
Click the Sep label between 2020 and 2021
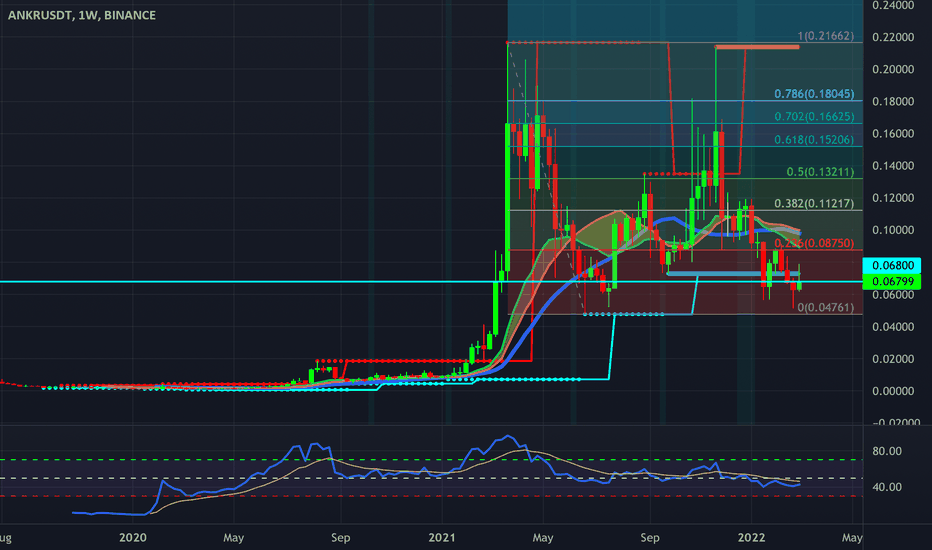(x=341, y=538)
